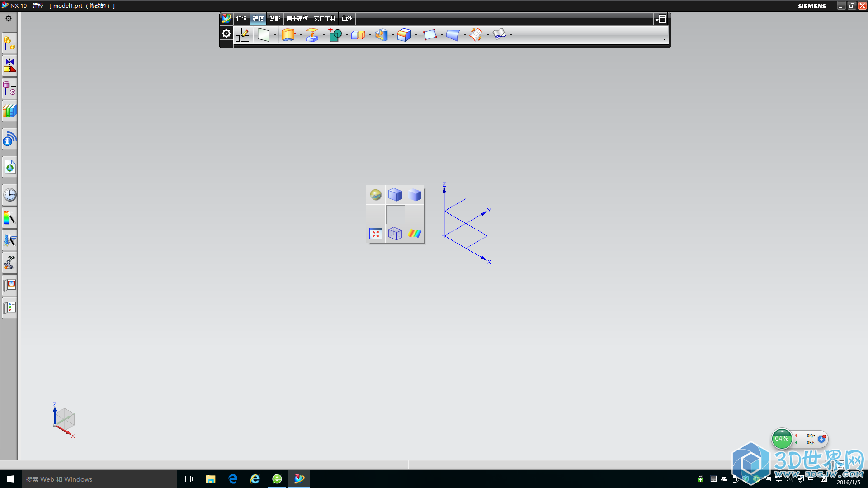
Task: Select the Datum Plane tool
Action: click(263, 35)
